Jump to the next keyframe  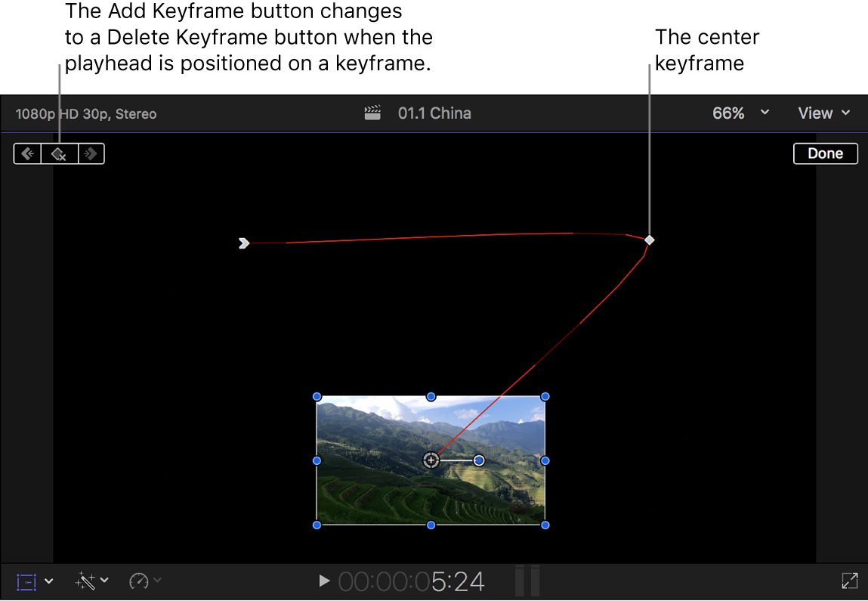(91, 153)
